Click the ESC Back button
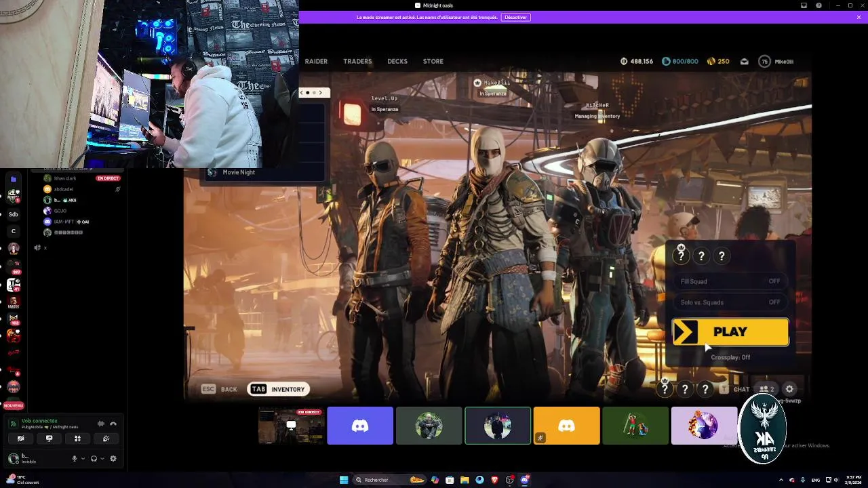This screenshot has height=488, width=868. click(x=220, y=389)
